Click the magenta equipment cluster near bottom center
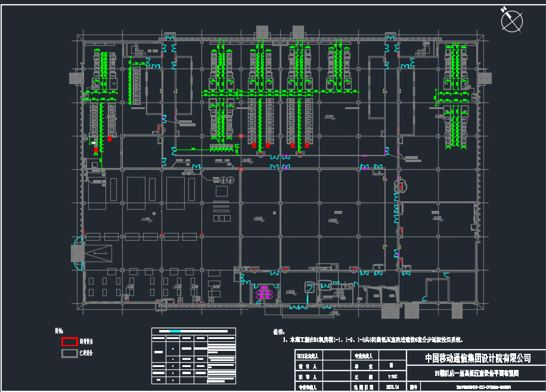Image resolution: width=546 pixels, height=392 pixels. point(264,293)
